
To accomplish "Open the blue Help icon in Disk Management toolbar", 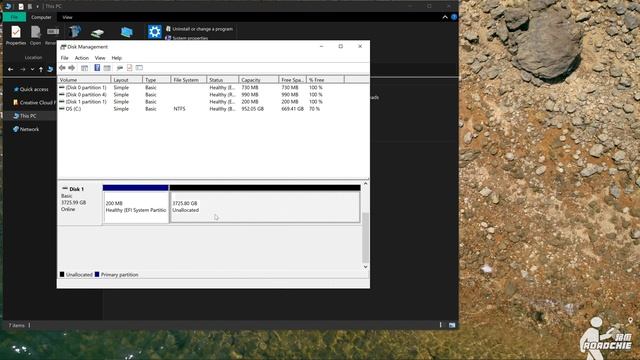I will point(97,68).
